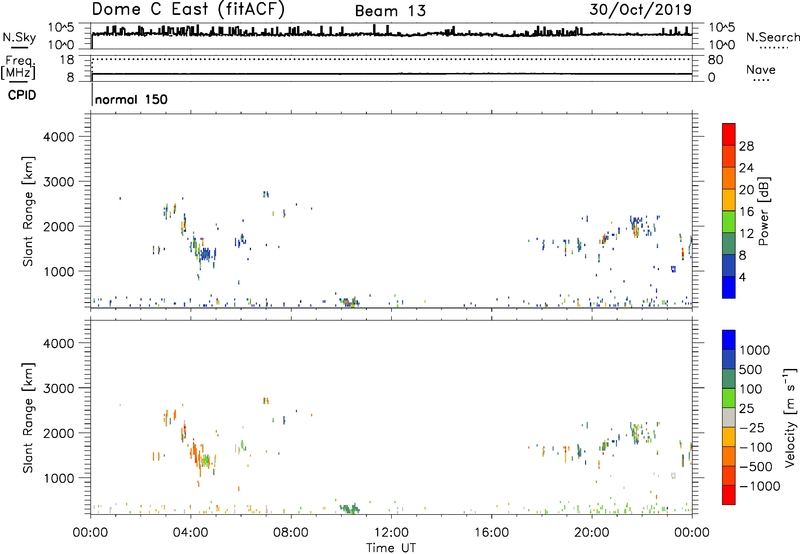The image size is (800, 554).
Task: Pick the bright blue bottom segment of power colorbar
Action: coord(729,288)
